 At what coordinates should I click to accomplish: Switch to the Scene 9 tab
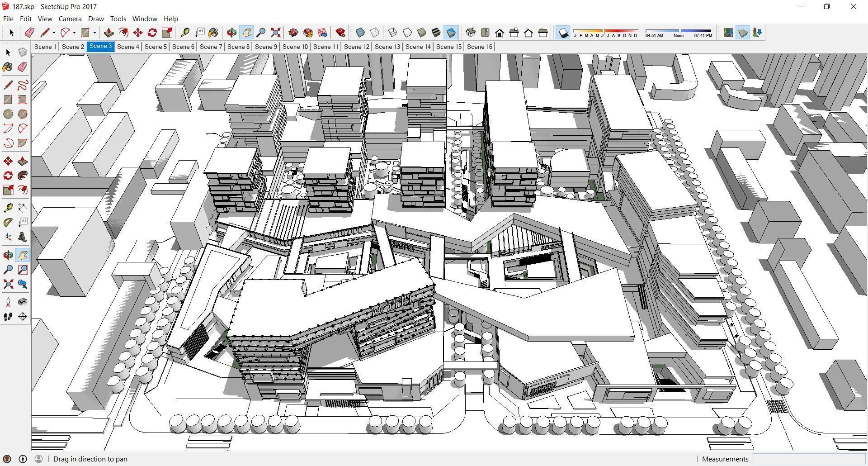[x=266, y=47]
